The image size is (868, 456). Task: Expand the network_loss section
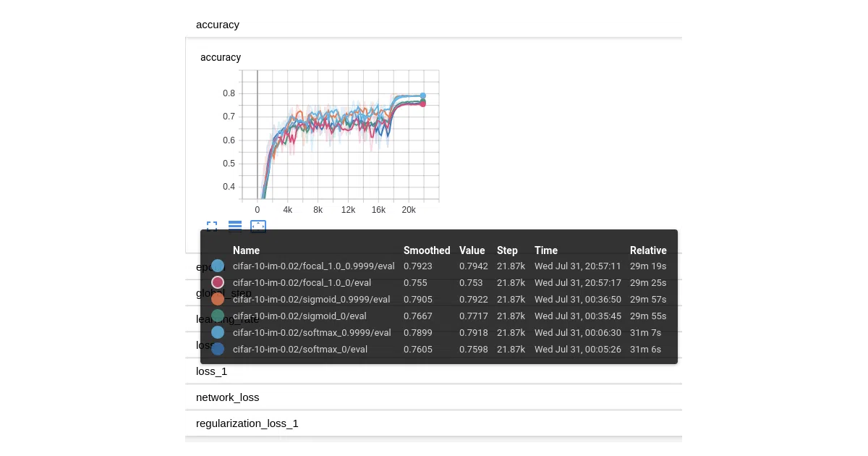(x=433, y=397)
